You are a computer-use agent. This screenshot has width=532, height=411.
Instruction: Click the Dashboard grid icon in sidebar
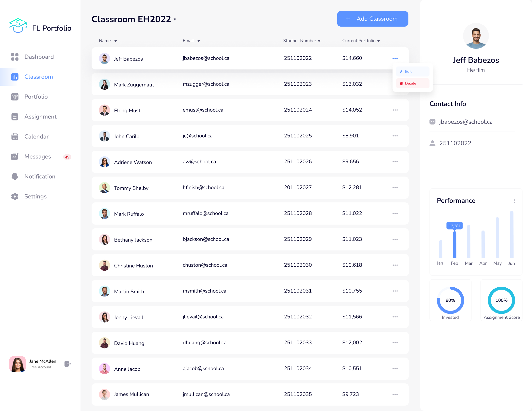pyautogui.click(x=15, y=57)
